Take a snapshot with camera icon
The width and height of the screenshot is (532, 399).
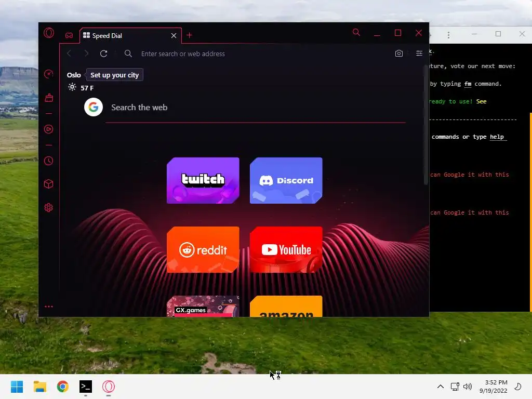coord(399,54)
